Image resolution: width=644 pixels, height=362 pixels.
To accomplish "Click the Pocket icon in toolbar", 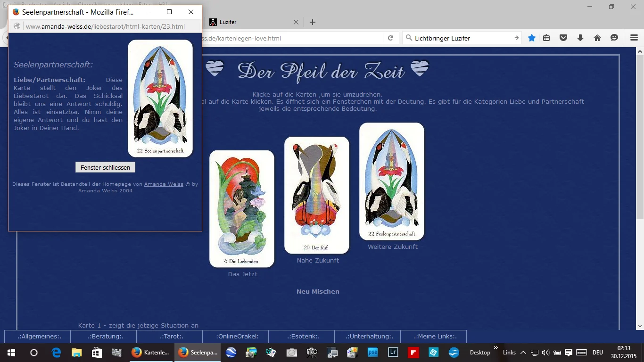I will [563, 38].
